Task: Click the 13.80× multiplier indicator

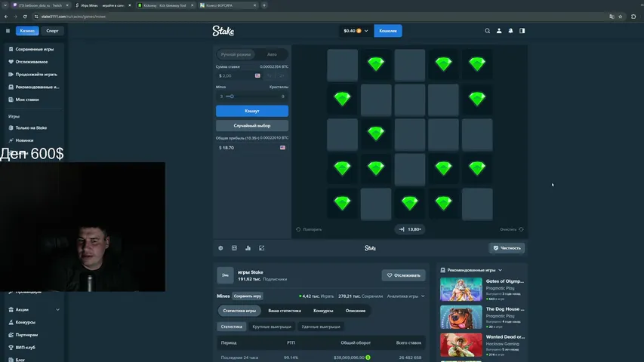Action: click(x=410, y=229)
